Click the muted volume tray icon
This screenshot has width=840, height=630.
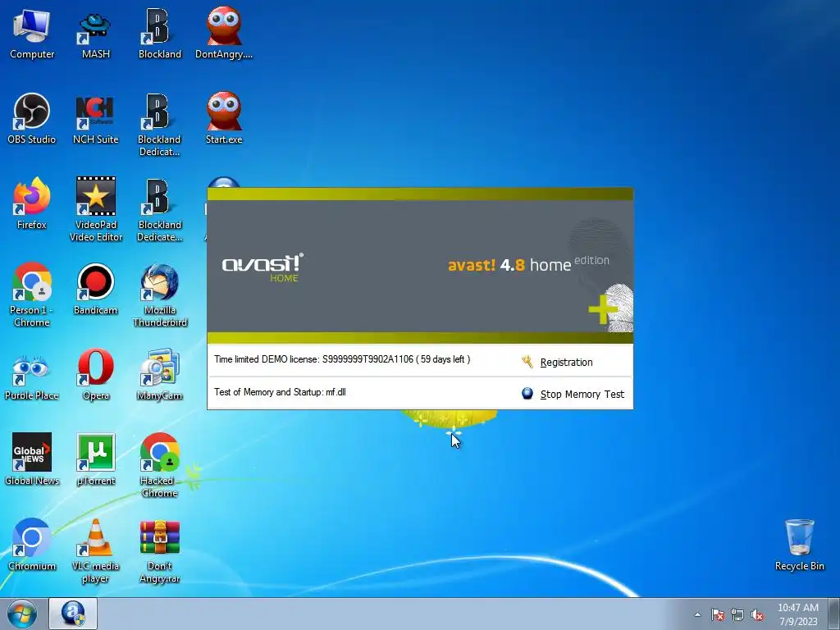[756, 614]
